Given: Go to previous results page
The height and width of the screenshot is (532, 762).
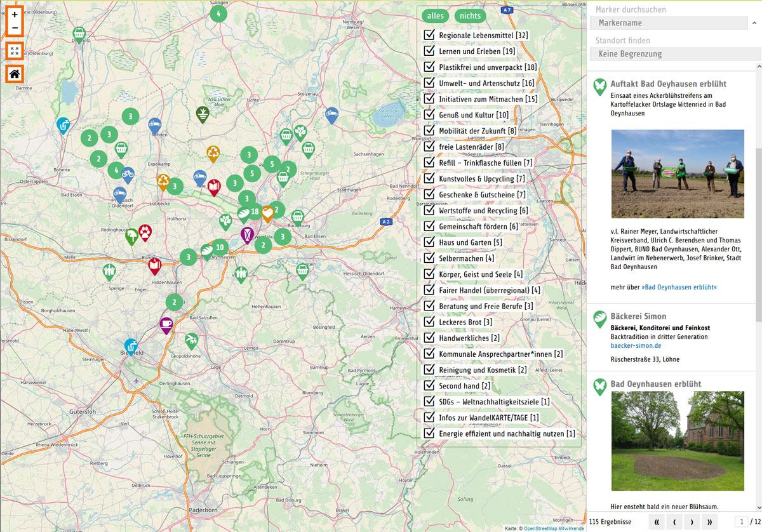Looking at the screenshot, I should (x=674, y=522).
